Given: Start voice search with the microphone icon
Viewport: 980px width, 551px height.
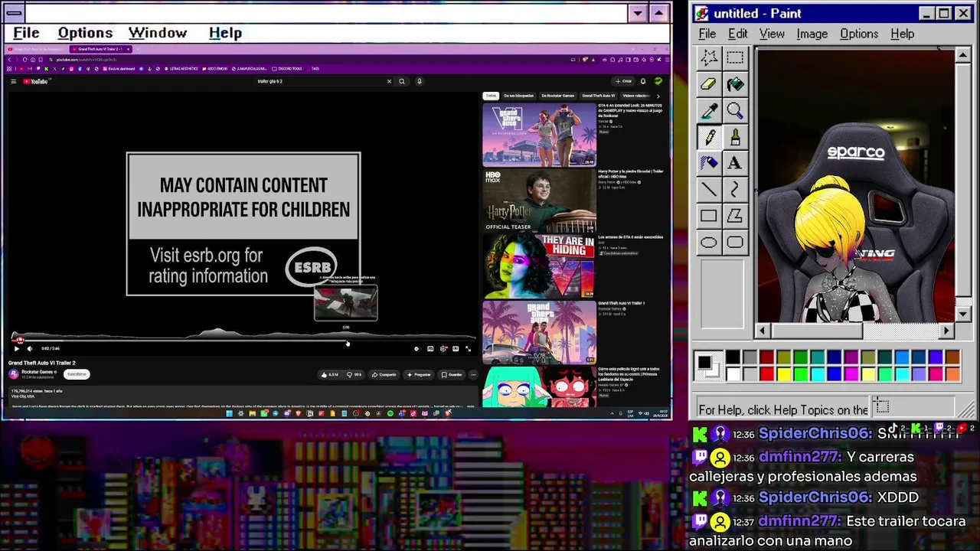Looking at the screenshot, I should 419,81.
